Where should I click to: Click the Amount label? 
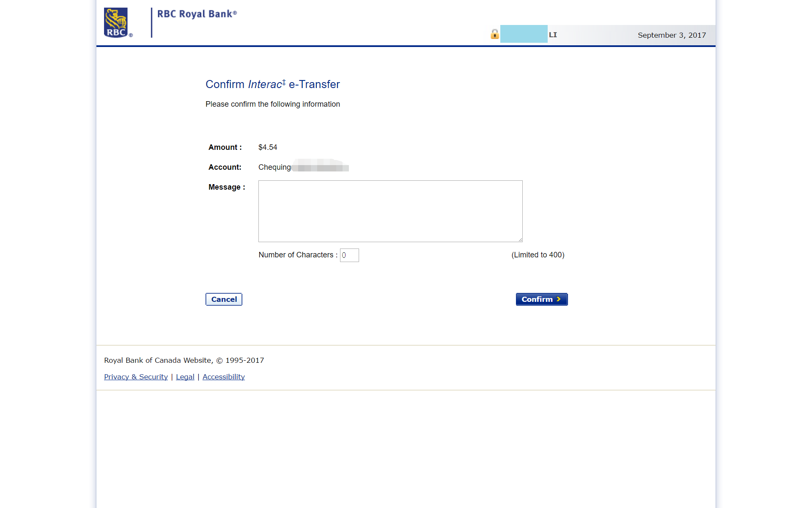[225, 147]
